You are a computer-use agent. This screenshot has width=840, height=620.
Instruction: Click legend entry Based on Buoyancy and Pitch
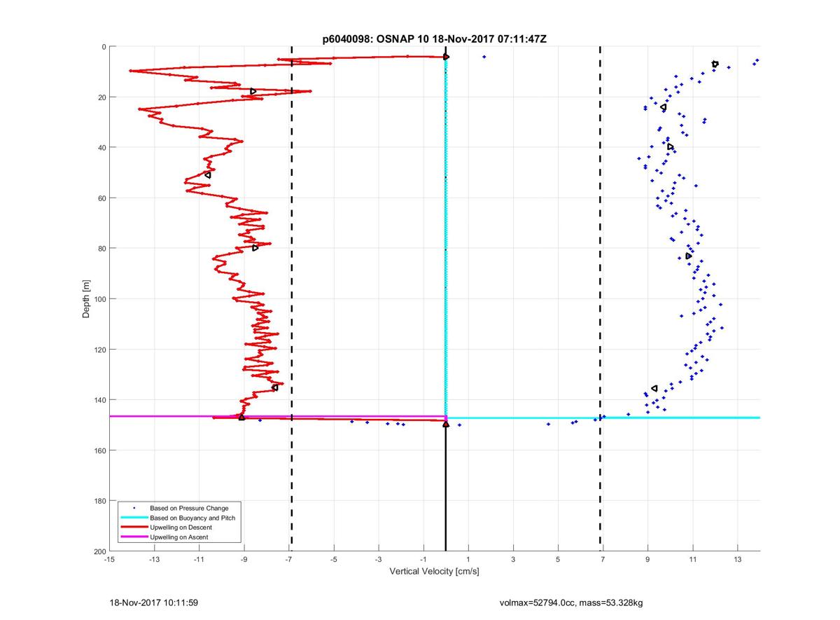192,518
